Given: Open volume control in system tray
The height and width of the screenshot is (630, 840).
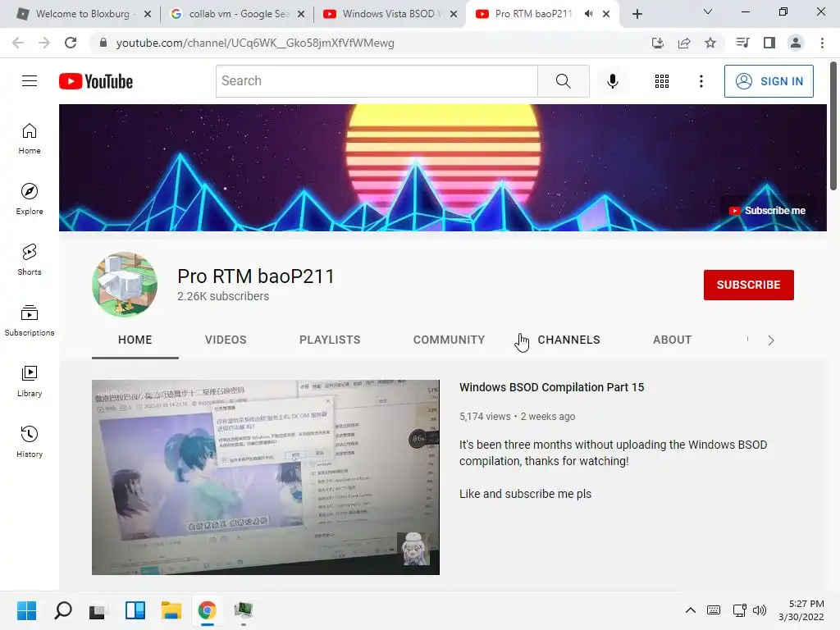Looking at the screenshot, I should click(760, 610).
